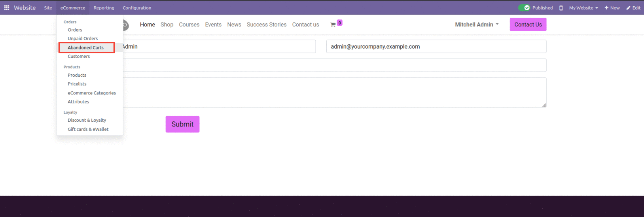Click the pink Contact Us button
The height and width of the screenshot is (217, 644).
tap(528, 25)
